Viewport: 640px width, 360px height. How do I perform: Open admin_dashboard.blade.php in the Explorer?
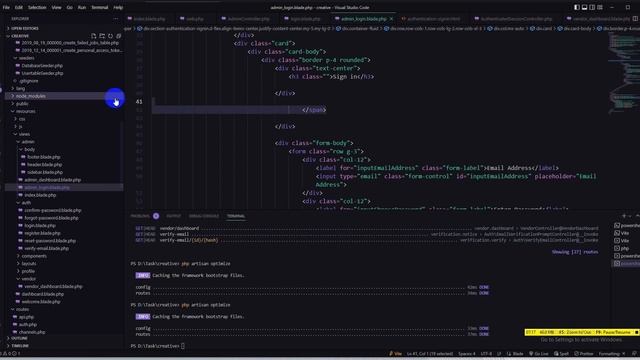coord(52,180)
